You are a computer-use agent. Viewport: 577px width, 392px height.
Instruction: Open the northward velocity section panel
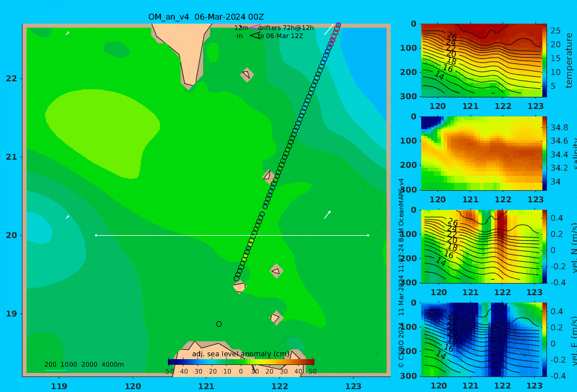(481, 246)
